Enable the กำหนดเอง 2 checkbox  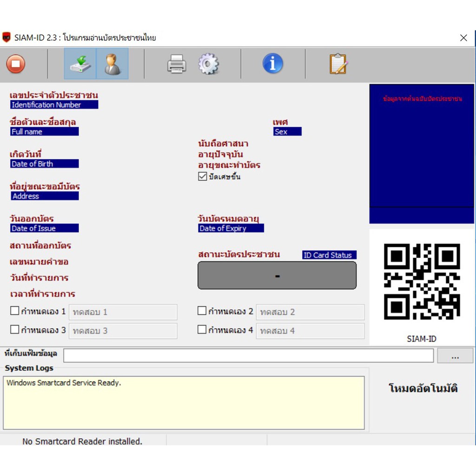[202, 311]
